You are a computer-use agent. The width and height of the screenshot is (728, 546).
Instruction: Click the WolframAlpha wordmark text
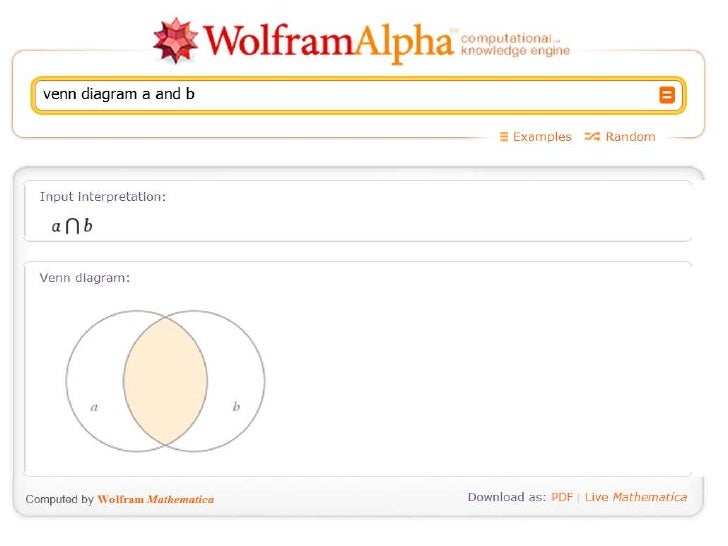(325, 42)
